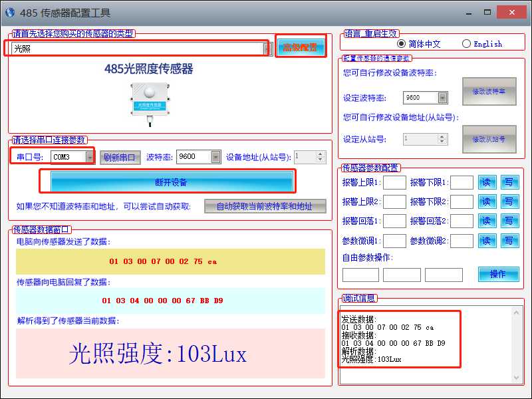532x399 pixels.
Task: Increment the 设备地址(从站号) value with stepper
Action: 320,154
